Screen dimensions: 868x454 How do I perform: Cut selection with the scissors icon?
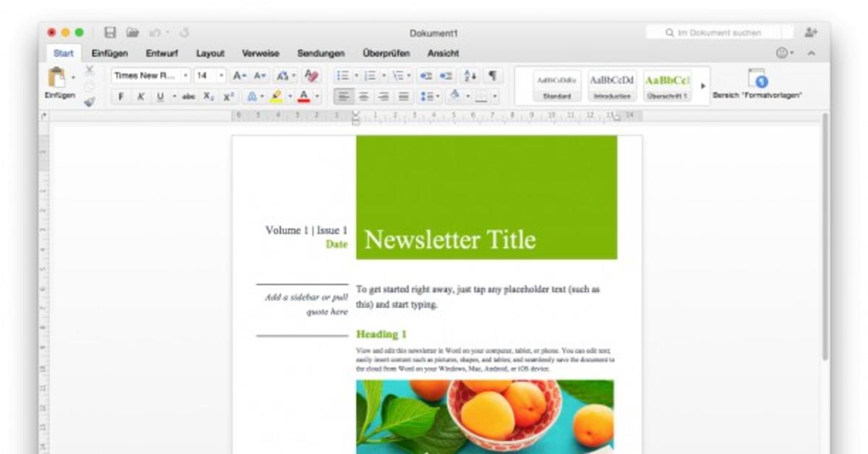click(x=90, y=70)
